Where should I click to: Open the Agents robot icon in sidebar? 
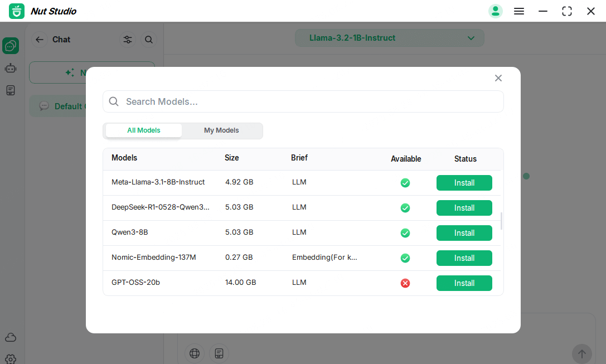11,69
